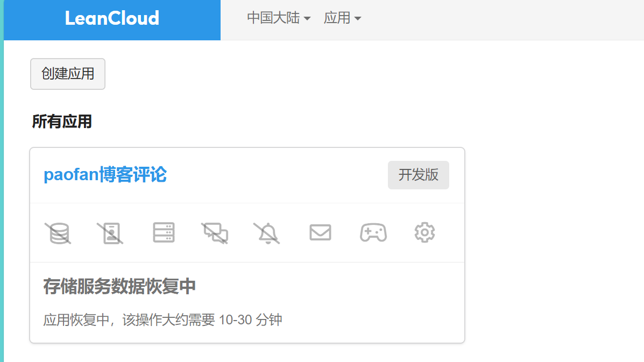
Task: Click the caret arrow beside 应用
Action: click(358, 19)
